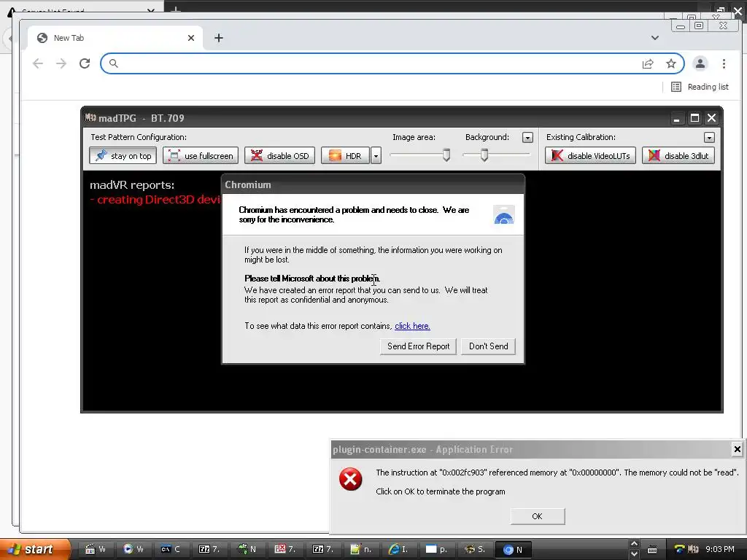The height and width of the screenshot is (560, 747).
Task: Open the Reading list
Action: [700, 87]
